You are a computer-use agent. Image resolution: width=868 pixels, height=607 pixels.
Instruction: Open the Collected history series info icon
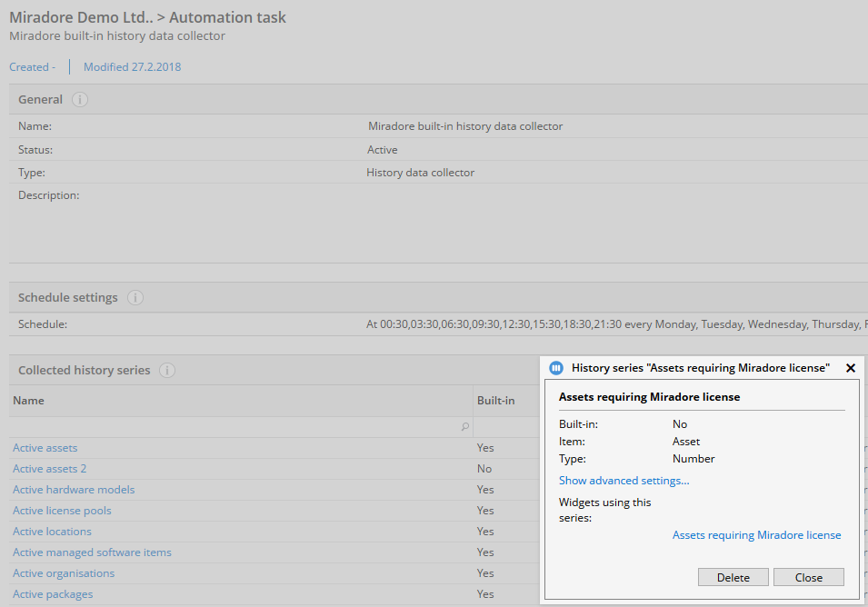pyautogui.click(x=167, y=370)
